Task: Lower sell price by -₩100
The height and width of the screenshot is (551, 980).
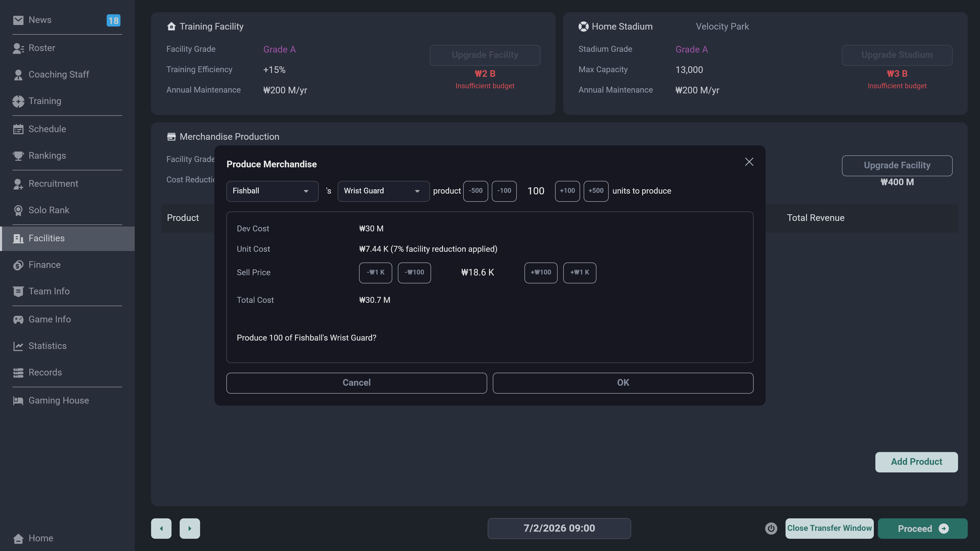Action: click(414, 273)
